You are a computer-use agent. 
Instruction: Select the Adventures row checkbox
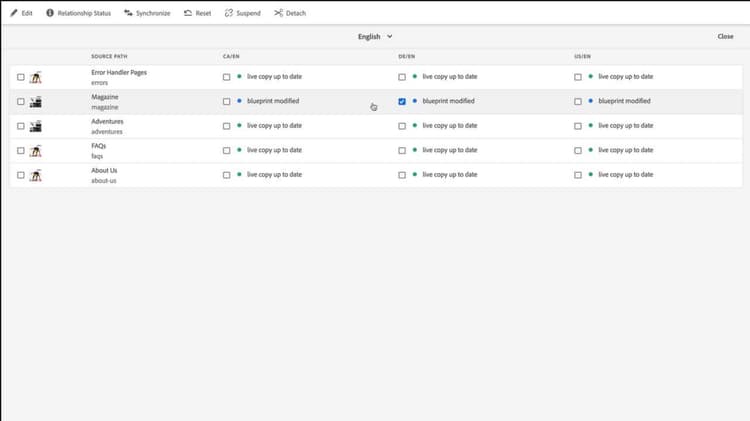[x=21, y=126]
